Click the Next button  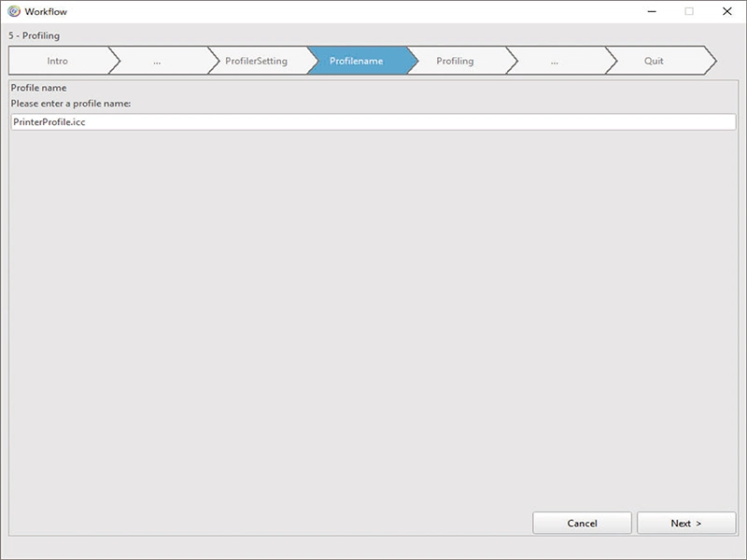click(685, 523)
